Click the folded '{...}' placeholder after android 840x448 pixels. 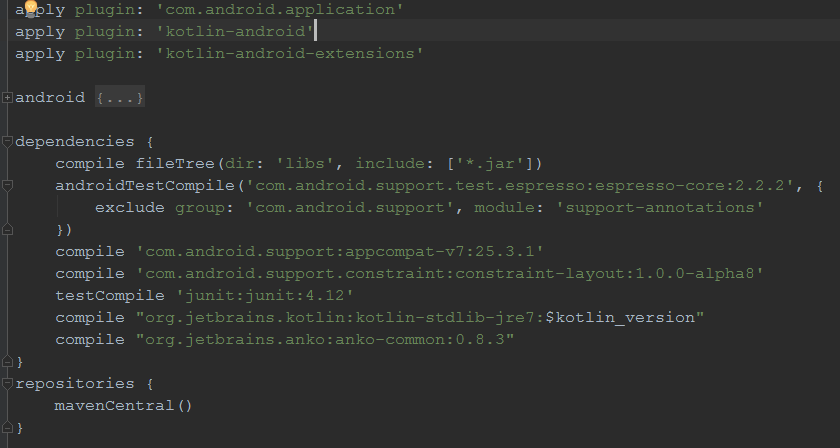(x=119, y=98)
